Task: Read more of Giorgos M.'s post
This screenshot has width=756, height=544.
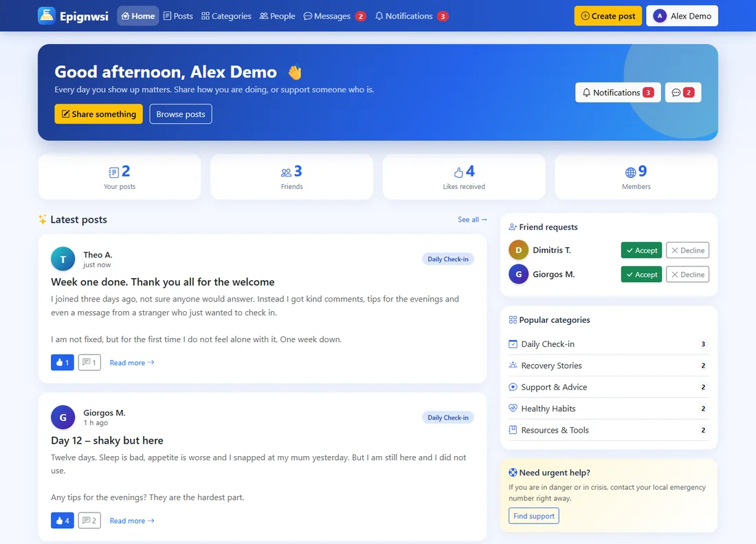Action: (132, 521)
